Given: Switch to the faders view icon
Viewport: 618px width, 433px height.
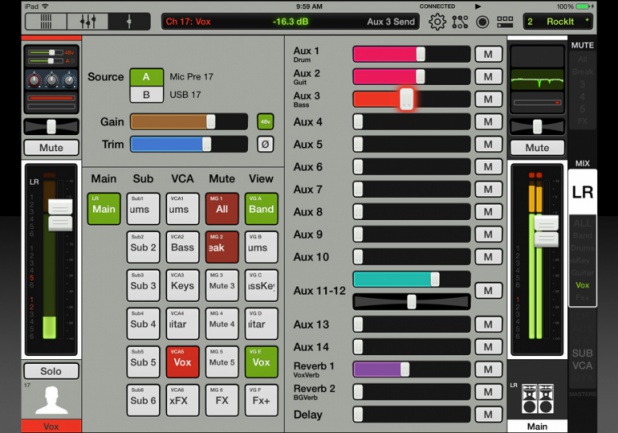Looking at the screenshot, I should pos(87,21).
